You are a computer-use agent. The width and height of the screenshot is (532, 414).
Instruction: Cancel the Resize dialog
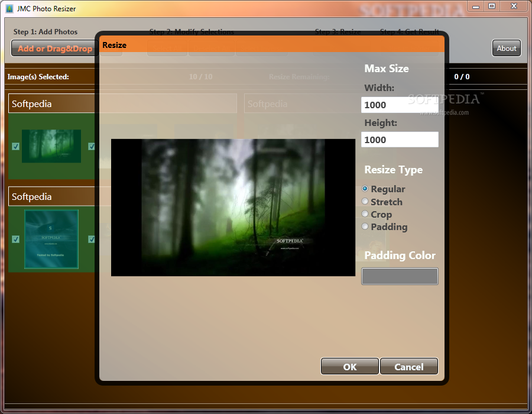coord(409,367)
